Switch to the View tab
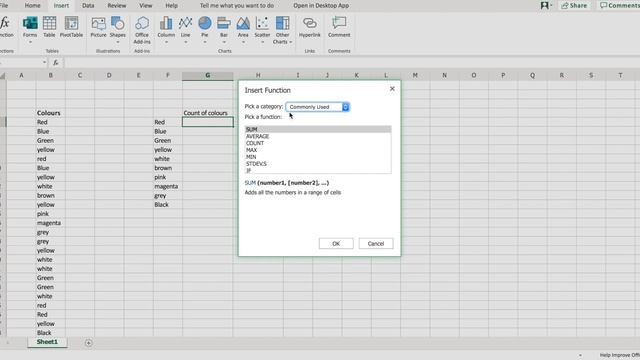This screenshot has width=640, height=360. tap(146, 6)
